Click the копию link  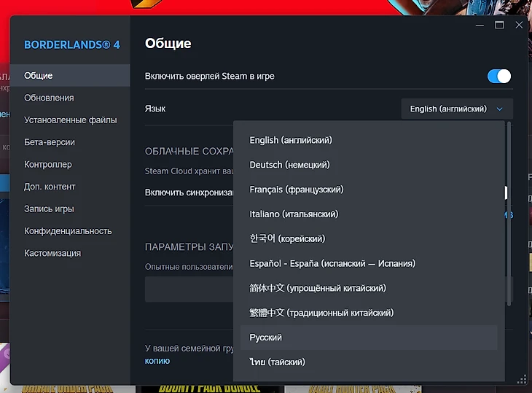(x=157, y=361)
